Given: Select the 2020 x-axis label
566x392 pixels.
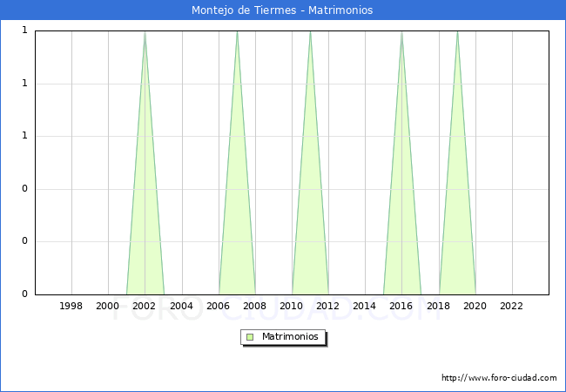Looking at the screenshot, I should click(x=475, y=306).
